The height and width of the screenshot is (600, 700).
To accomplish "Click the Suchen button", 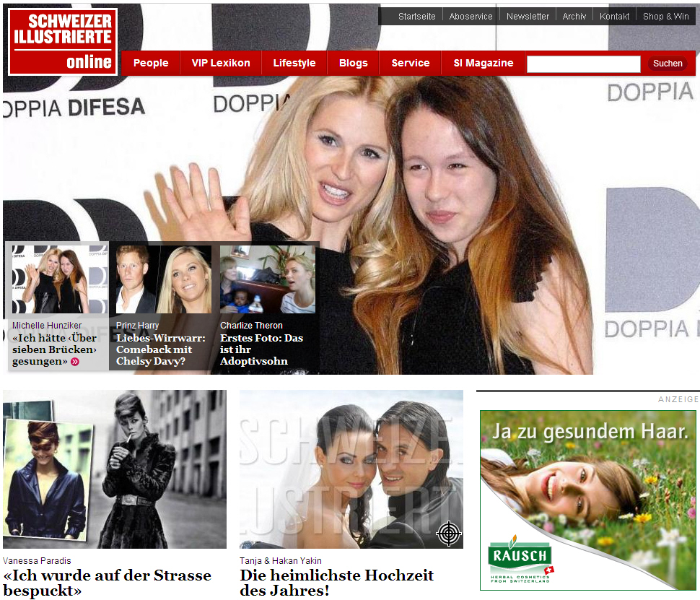I will (668, 64).
